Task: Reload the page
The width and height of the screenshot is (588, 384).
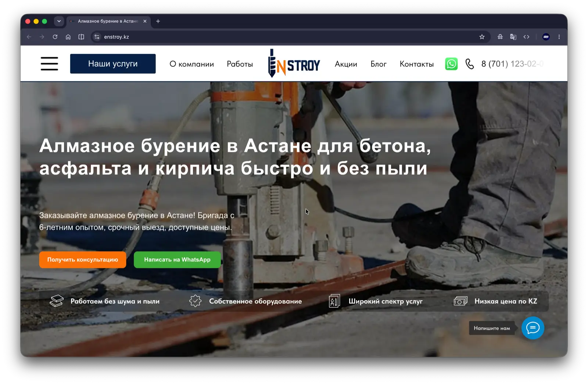Action: click(55, 37)
